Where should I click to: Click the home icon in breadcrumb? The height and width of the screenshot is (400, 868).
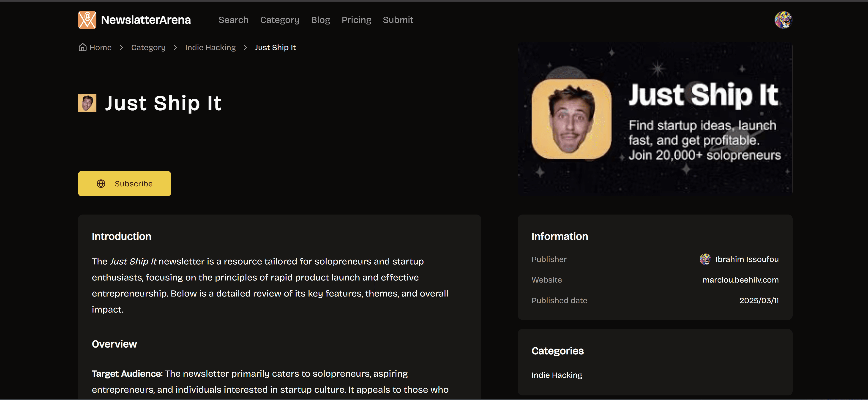82,48
